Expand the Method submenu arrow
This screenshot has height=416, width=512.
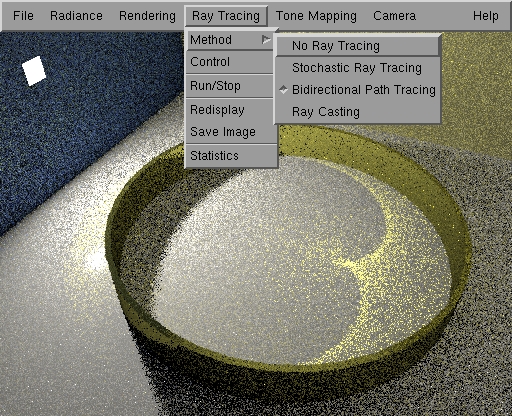(x=266, y=40)
